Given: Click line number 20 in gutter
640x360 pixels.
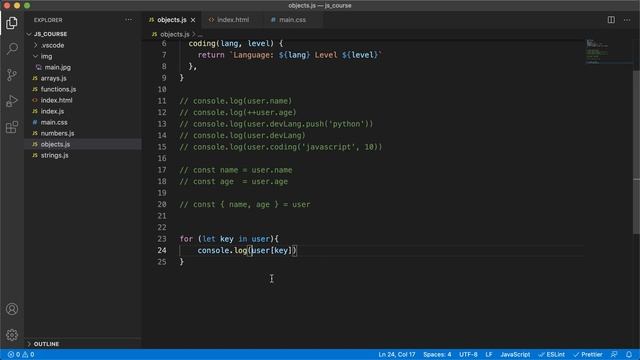Looking at the screenshot, I should (162, 204).
